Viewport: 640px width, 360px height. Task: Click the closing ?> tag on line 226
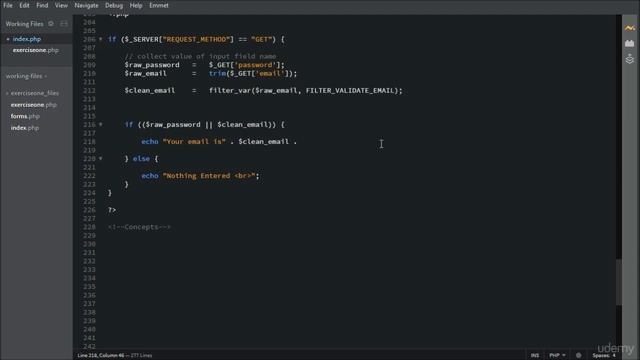pyautogui.click(x=112, y=210)
